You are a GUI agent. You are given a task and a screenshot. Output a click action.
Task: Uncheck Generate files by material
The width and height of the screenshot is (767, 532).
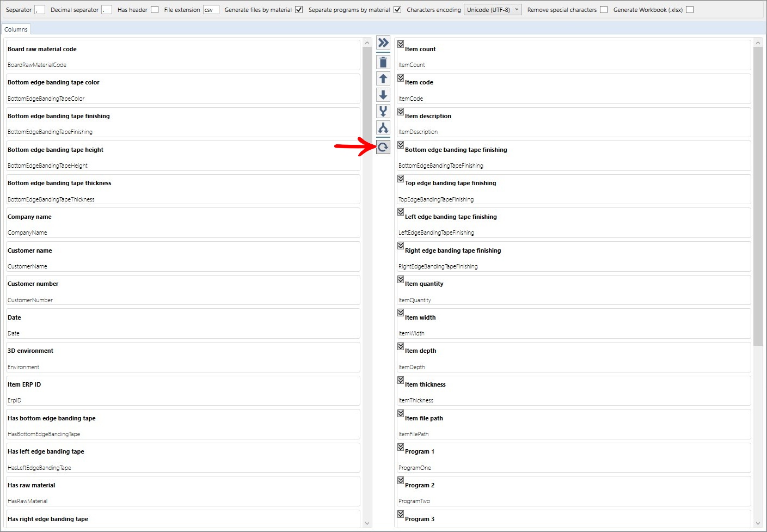[x=299, y=10]
